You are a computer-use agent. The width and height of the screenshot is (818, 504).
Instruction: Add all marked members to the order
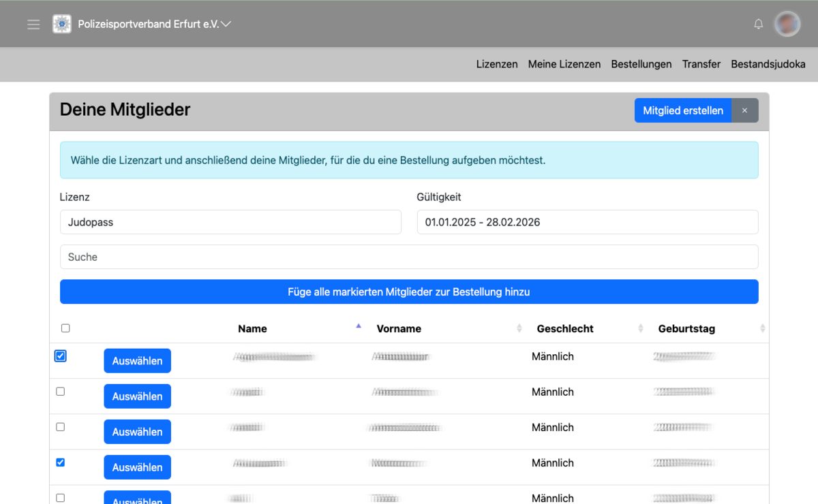click(x=408, y=292)
